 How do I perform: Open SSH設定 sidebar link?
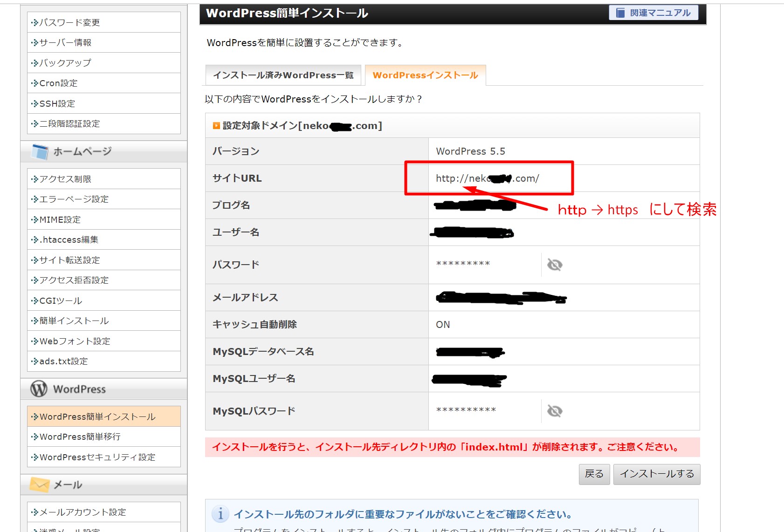pyautogui.click(x=104, y=103)
